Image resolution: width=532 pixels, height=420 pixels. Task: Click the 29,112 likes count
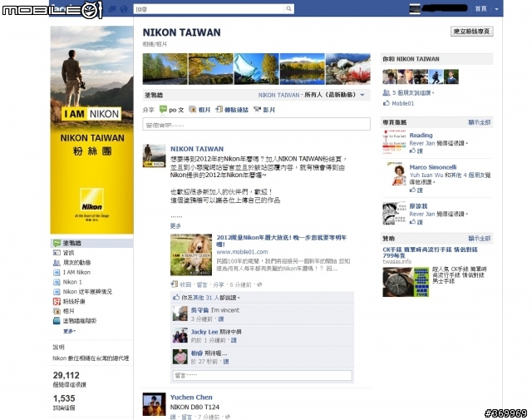(66, 375)
